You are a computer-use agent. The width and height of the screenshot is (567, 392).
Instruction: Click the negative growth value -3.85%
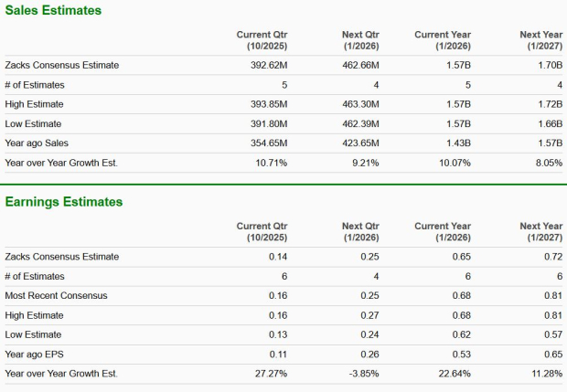362,373
